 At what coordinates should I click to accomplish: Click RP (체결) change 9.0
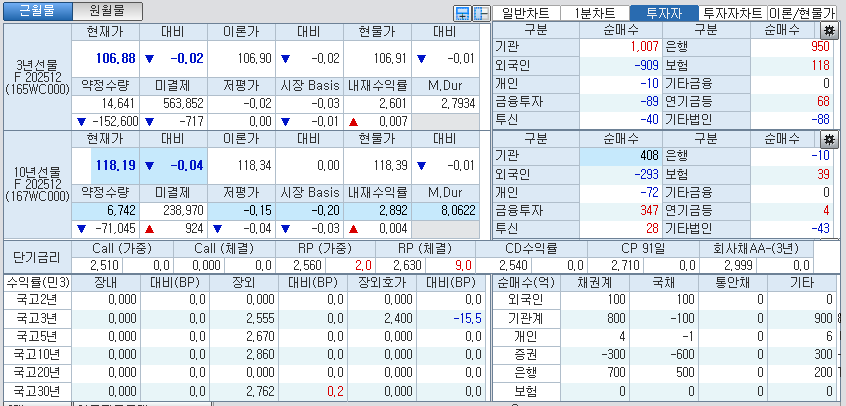pyautogui.click(x=463, y=265)
